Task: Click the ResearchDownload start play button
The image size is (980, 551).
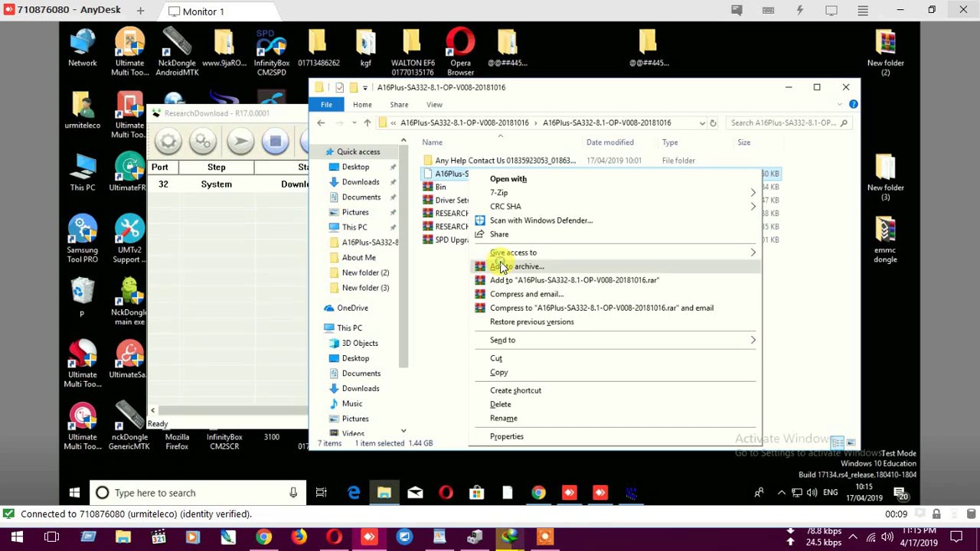Action: pos(240,142)
